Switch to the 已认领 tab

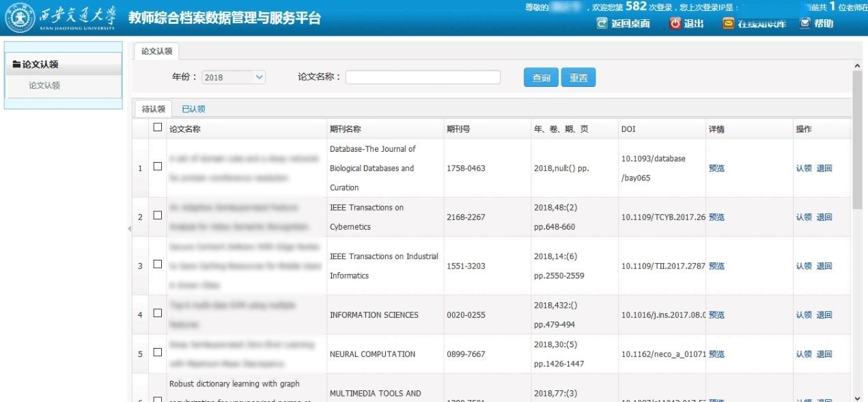pos(193,109)
